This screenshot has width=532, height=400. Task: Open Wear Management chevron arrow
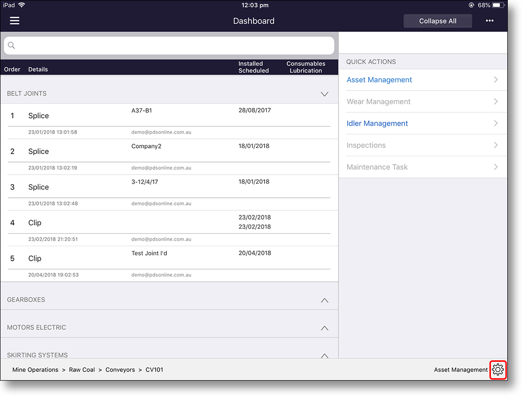(496, 102)
